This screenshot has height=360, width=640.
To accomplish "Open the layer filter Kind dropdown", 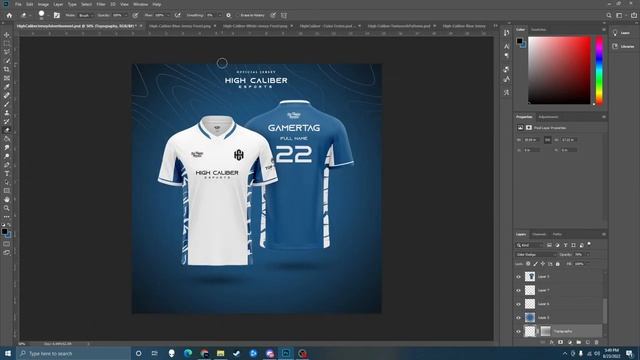I will 529,245.
